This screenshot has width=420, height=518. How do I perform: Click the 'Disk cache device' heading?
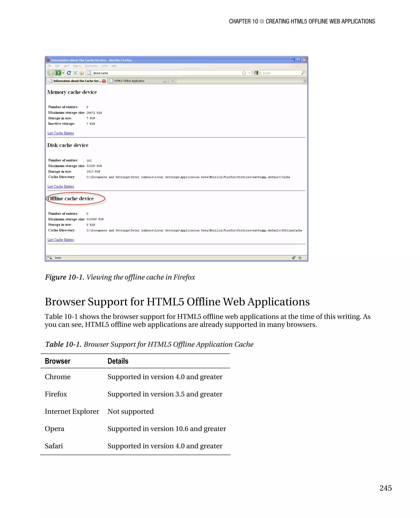click(x=68, y=145)
